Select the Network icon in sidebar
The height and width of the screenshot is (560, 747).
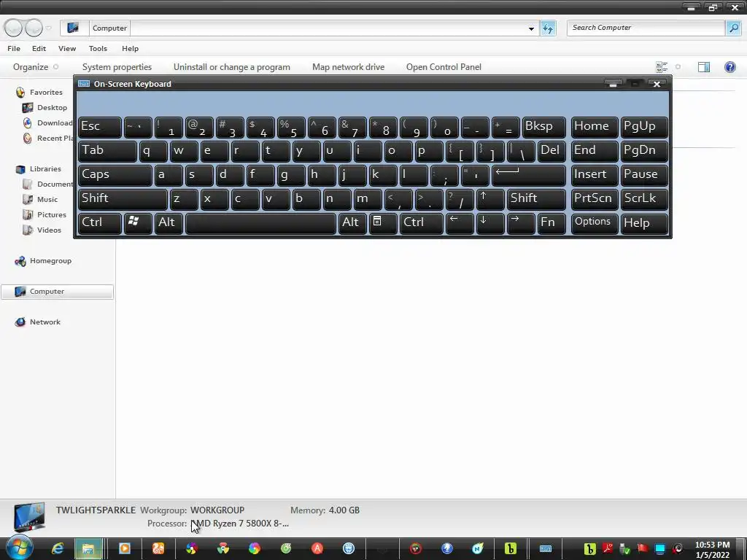coord(20,322)
